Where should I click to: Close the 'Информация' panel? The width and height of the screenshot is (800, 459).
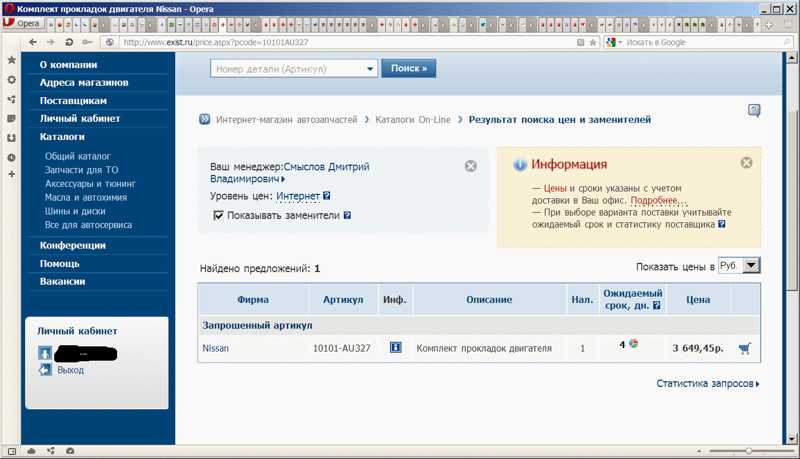746,163
